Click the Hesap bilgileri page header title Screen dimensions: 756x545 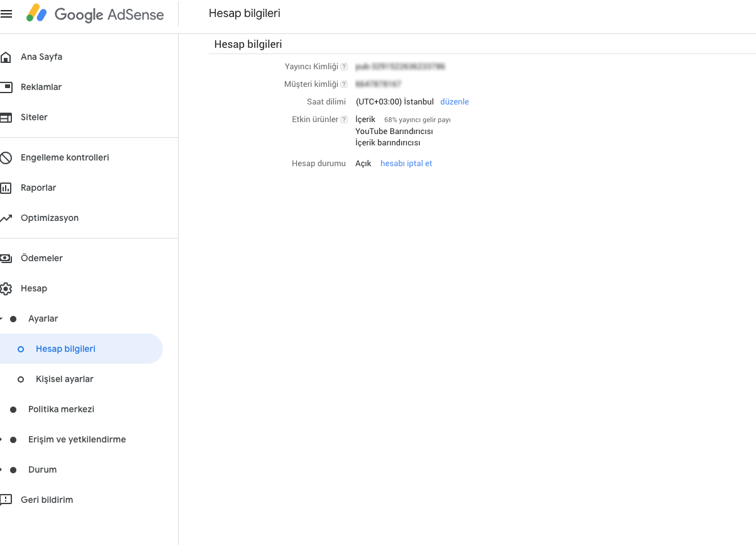point(245,13)
